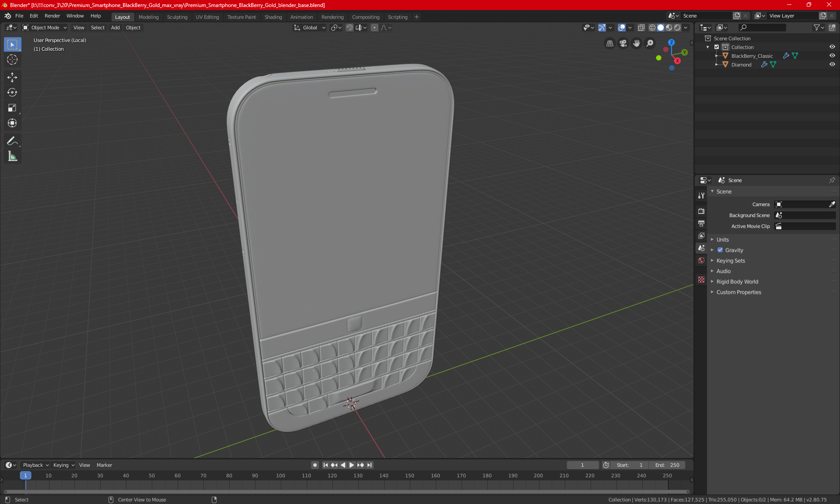This screenshot has height=504, width=840.
Task: Expand the Units panel
Action: 722,240
